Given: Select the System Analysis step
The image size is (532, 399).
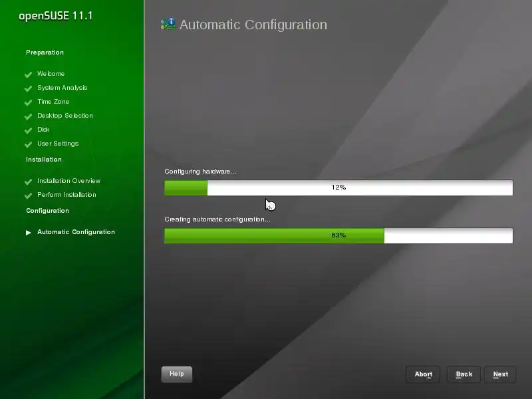Looking at the screenshot, I should point(62,88).
